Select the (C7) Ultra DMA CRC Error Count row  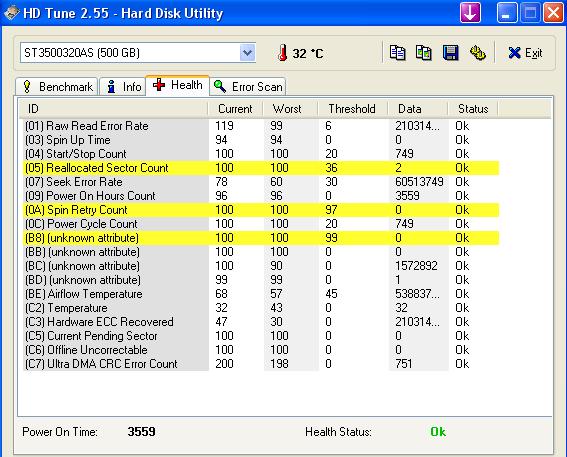(261, 364)
